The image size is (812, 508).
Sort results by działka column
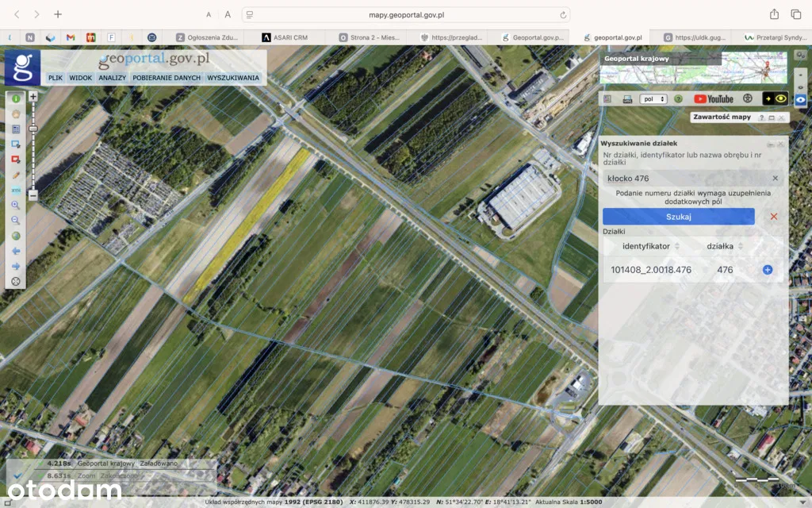coord(725,246)
